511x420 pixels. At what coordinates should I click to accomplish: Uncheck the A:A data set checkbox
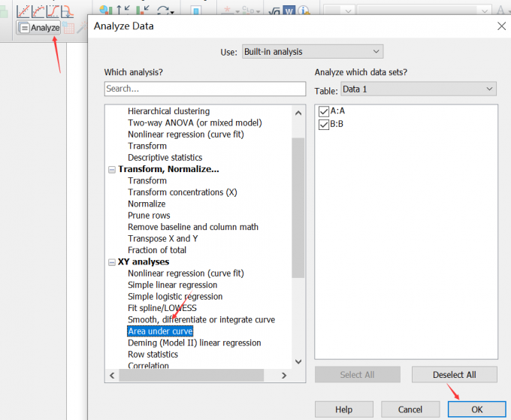click(x=324, y=111)
